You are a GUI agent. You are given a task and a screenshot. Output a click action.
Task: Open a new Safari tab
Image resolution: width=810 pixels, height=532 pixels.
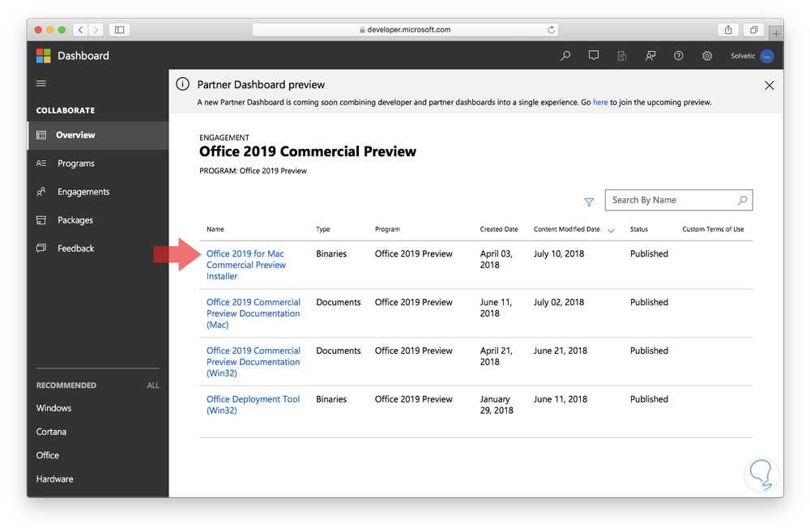[x=776, y=33]
